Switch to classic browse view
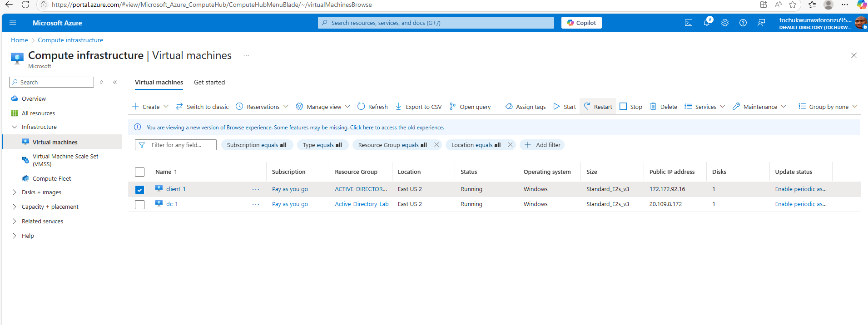 click(x=202, y=107)
